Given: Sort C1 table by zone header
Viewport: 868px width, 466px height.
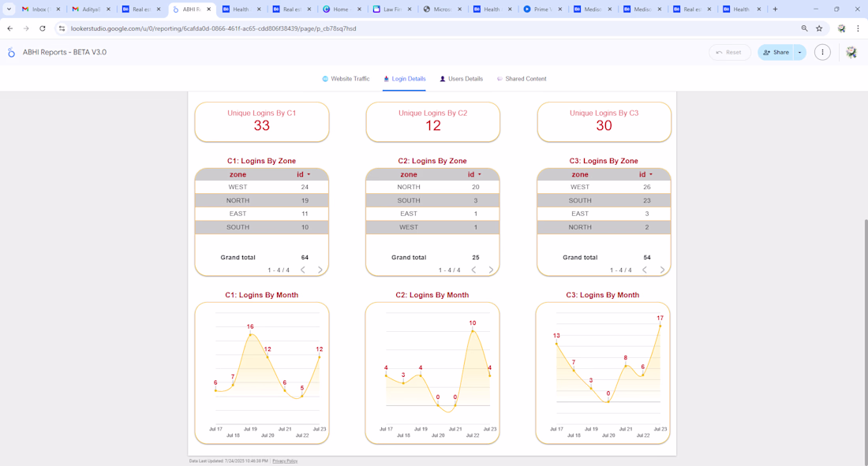Looking at the screenshot, I should pyautogui.click(x=238, y=174).
